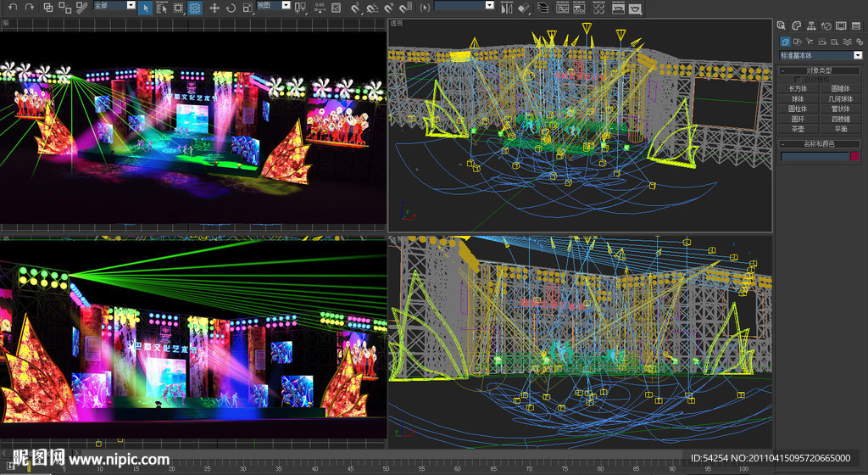Open the 标准基本体 dropdown
The image size is (868, 475).
click(x=820, y=55)
